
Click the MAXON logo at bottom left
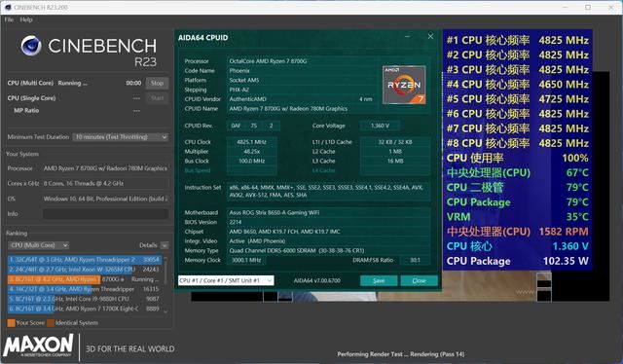tap(39, 346)
